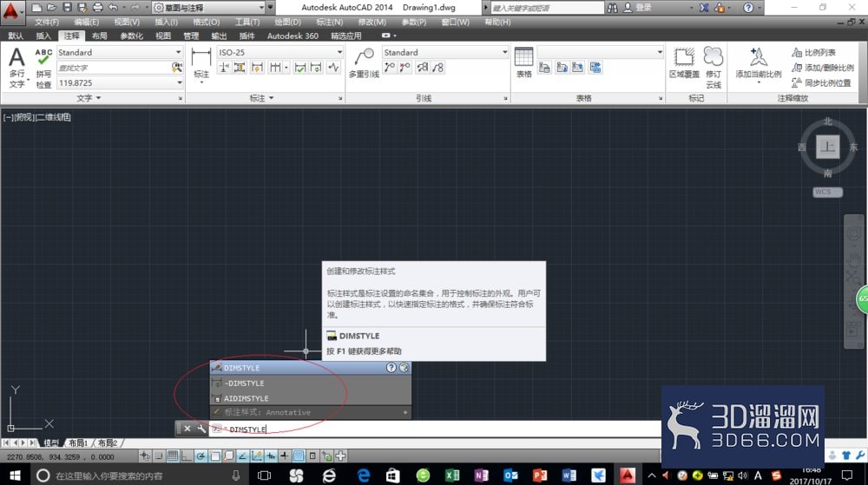Click the command line customize wrench icon
The height and width of the screenshot is (485, 868).
(201, 429)
